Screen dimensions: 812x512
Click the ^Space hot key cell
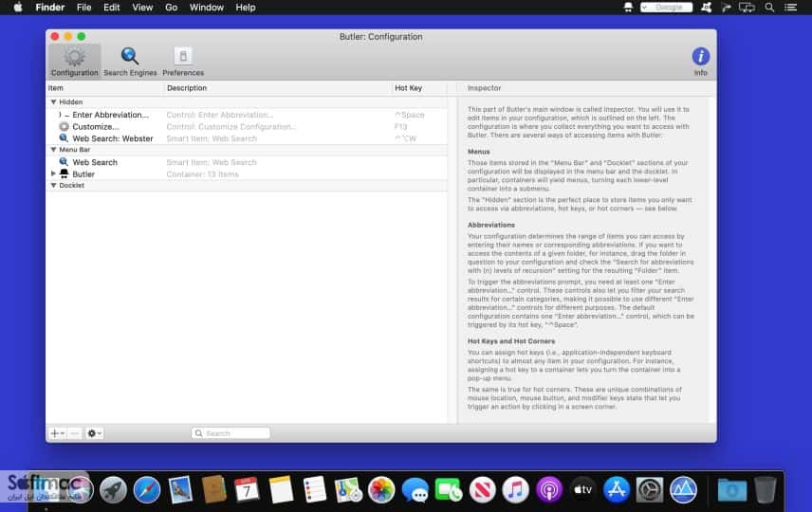coord(410,115)
